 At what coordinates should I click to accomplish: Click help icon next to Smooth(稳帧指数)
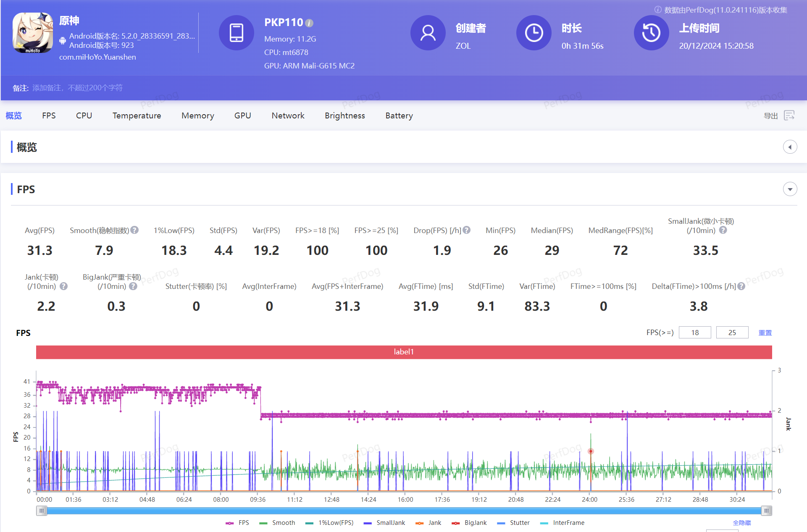tap(134, 230)
